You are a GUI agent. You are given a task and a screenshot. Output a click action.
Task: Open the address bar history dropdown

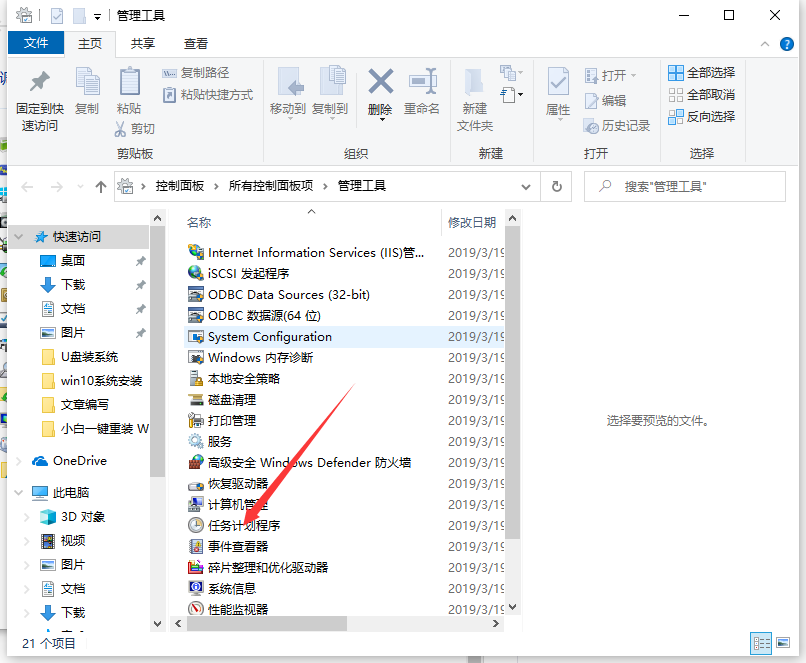pos(528,186)
